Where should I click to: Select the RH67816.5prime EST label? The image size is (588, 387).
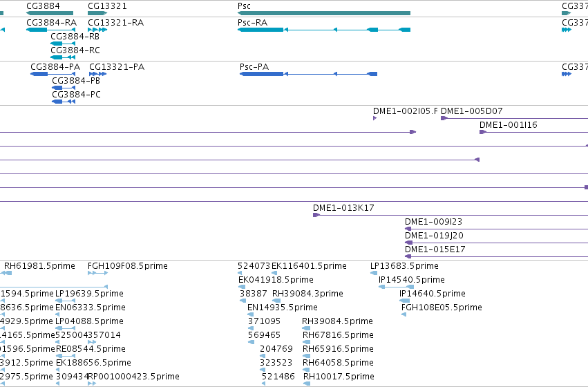coord(338,335)
